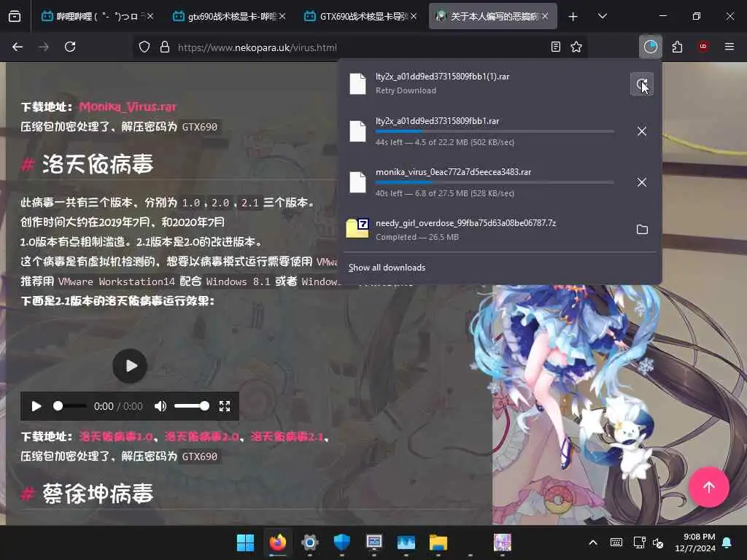This screenshot has width=747, height=560.
Task: Click the site security padlock icon
Action: (165, 47)
